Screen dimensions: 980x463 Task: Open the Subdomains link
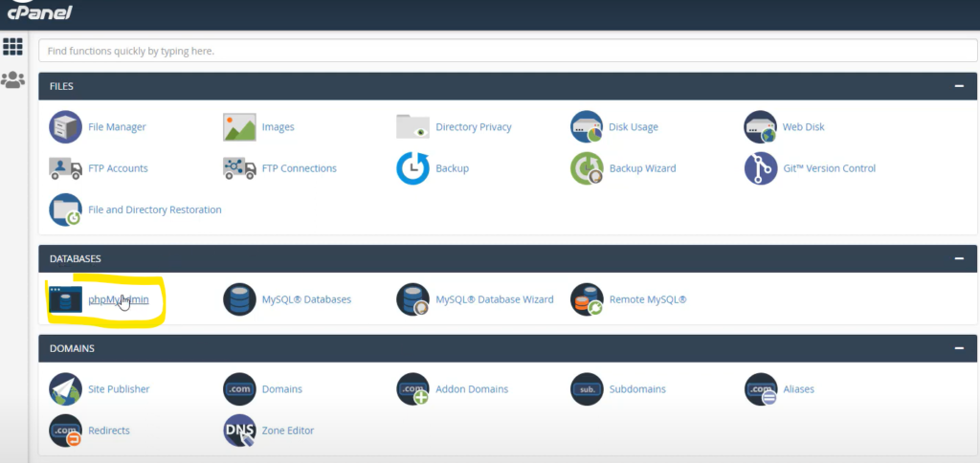637,388
